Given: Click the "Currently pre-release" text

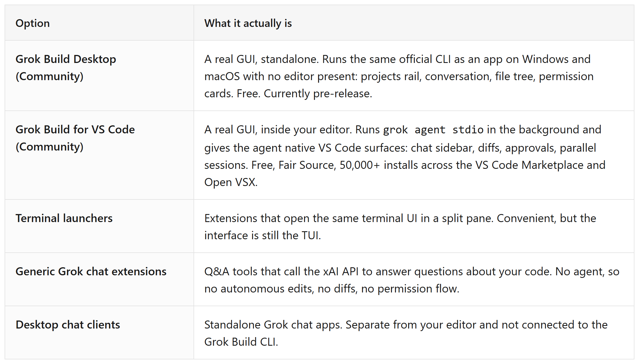Looking at the screenshot, I should [x=318, y=93].
